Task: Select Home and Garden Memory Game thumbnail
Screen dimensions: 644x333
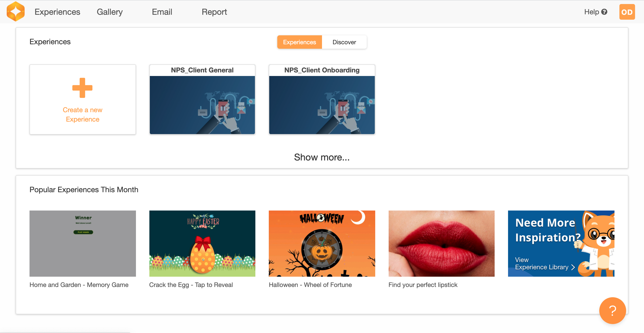Action: click(x=83, y=243)
